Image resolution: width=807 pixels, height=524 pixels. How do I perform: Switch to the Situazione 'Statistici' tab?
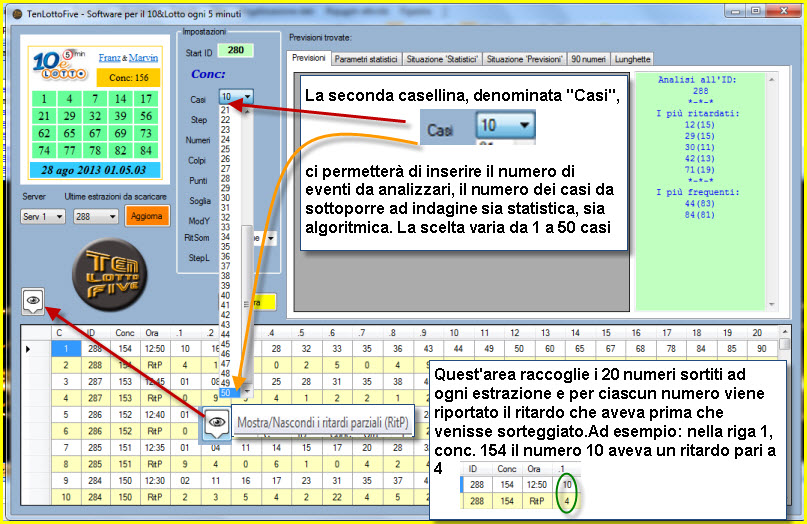coord(442,59)
